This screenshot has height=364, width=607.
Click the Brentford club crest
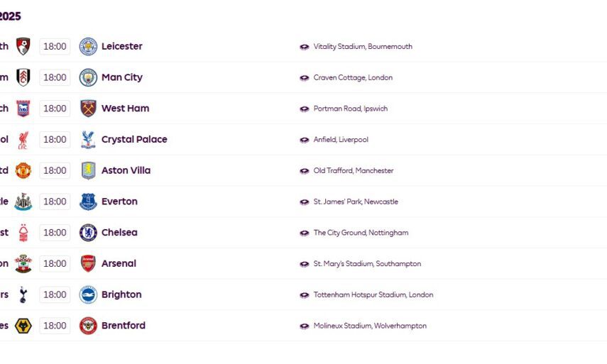[88, 326]
